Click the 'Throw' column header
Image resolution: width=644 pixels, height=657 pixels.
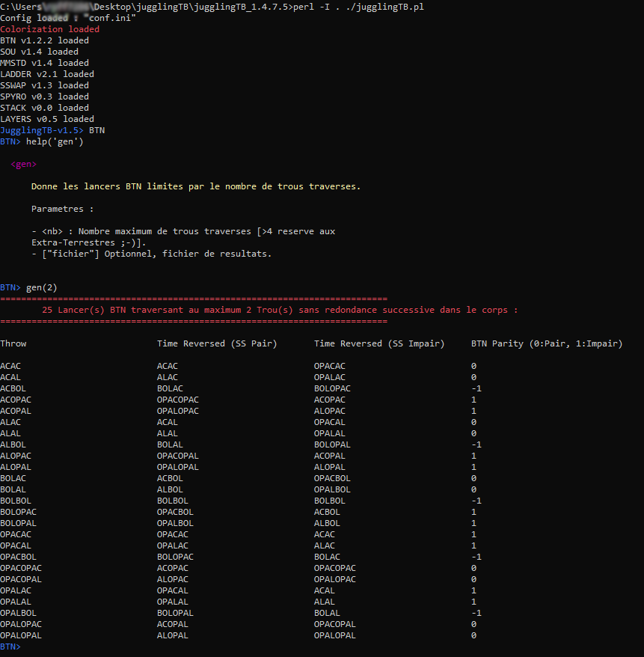tap(13, 343)
